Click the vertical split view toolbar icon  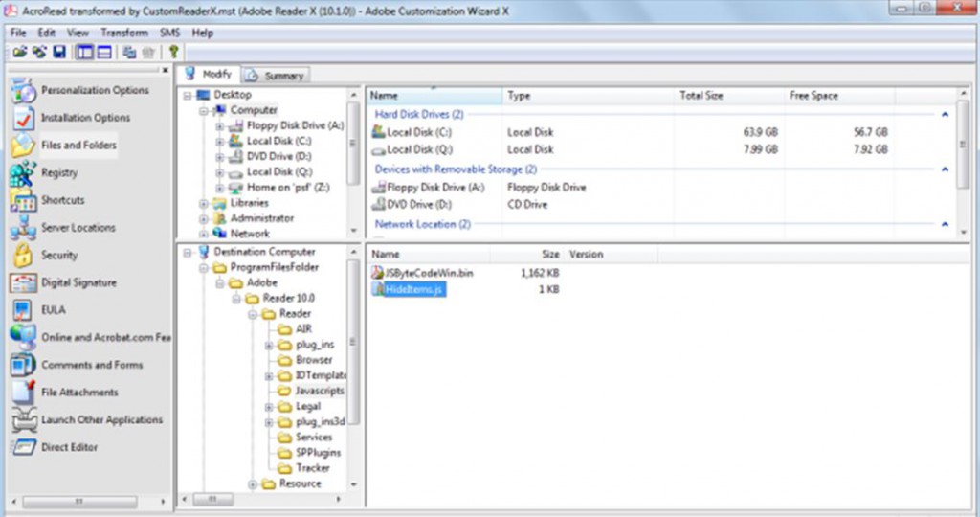(84, 52)
